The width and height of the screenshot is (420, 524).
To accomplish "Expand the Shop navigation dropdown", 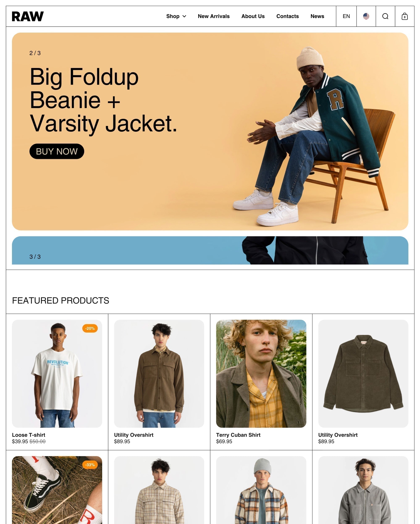I will 176,16.
